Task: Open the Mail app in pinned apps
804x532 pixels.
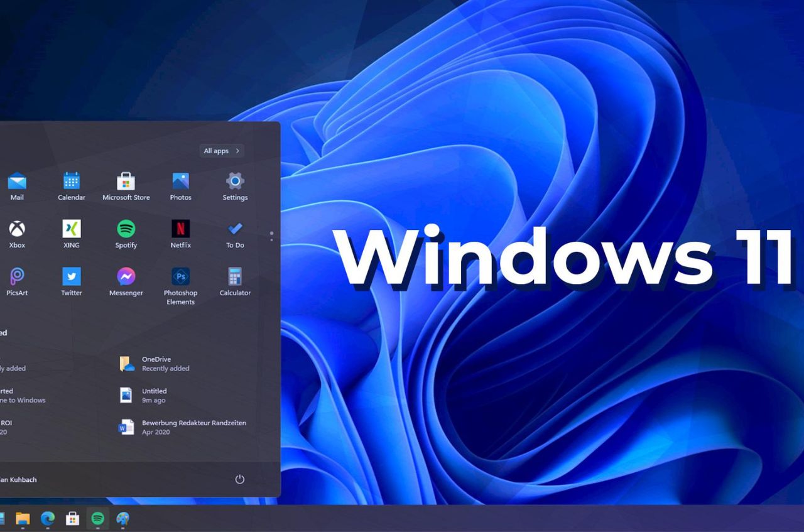Action: tap(17, 187)
